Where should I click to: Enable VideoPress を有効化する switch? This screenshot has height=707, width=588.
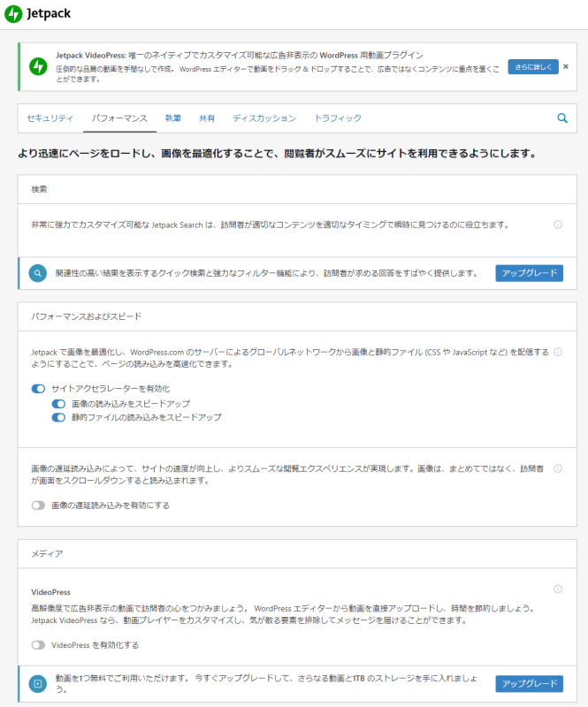[x=38, y=645]
